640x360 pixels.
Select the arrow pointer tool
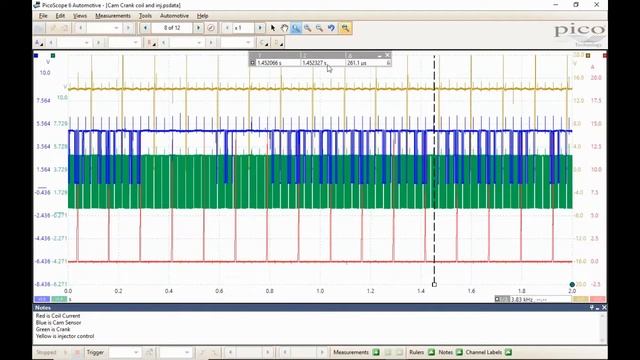click(x=273, y=28)
